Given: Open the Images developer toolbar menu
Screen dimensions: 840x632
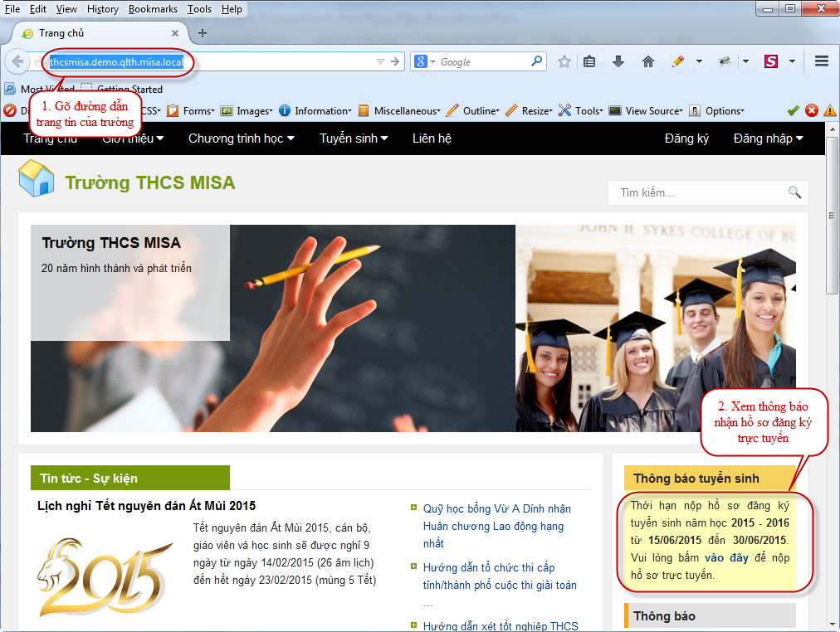Looking at the screenshot, I should tap(247, 111).
